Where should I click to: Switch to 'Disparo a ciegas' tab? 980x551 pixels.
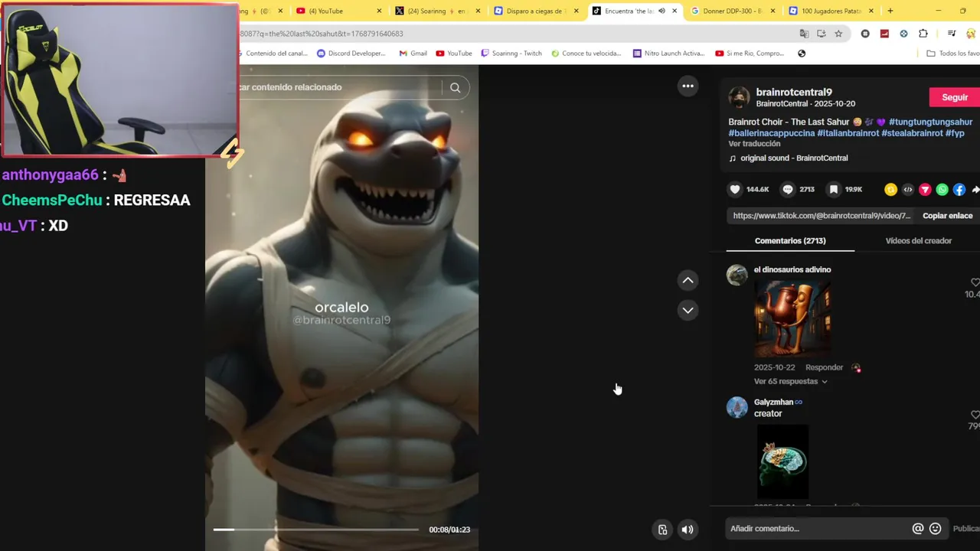pyautogui.click(x=536, y=11)
